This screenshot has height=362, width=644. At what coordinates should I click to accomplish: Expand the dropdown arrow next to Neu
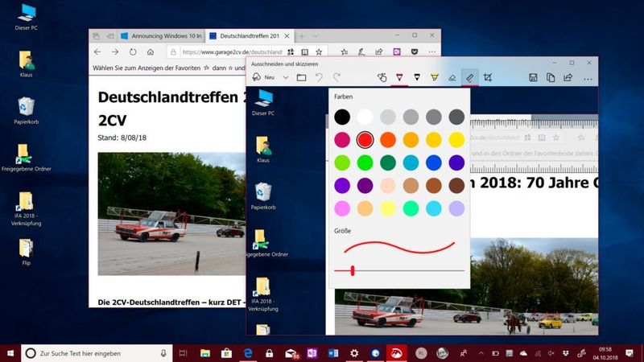pos(286,77)
